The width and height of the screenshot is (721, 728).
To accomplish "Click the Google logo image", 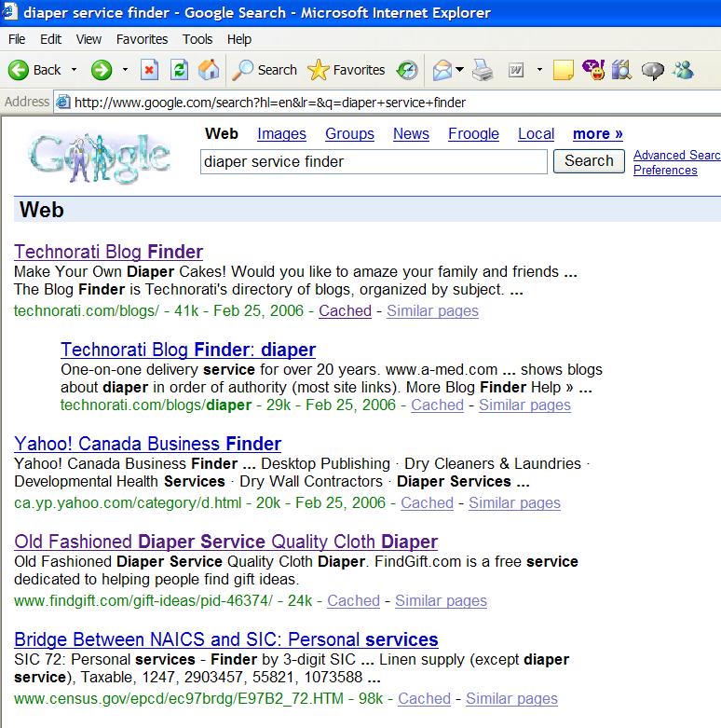I will tap(100, 158).
